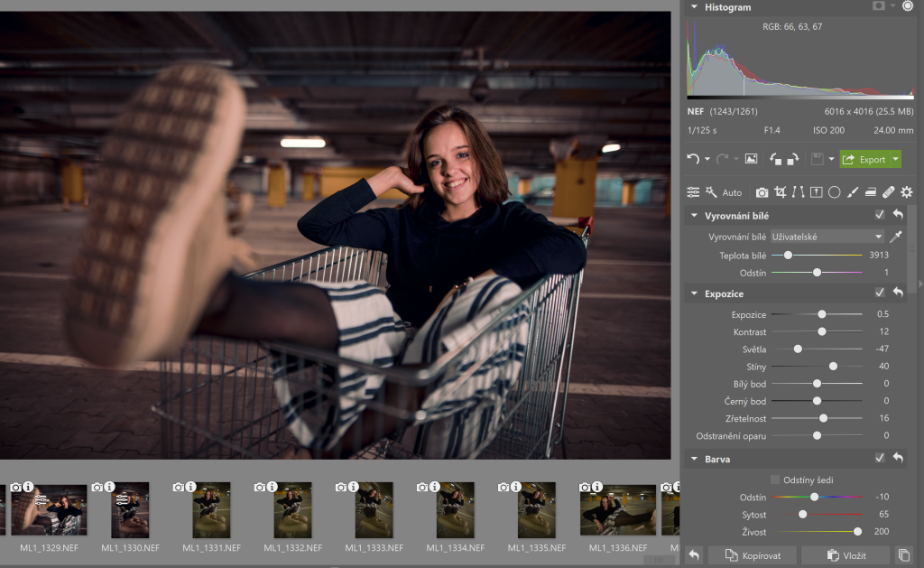924x568 pixels.
Task: Collapse the Histogram panel
Action: [694, 7]
